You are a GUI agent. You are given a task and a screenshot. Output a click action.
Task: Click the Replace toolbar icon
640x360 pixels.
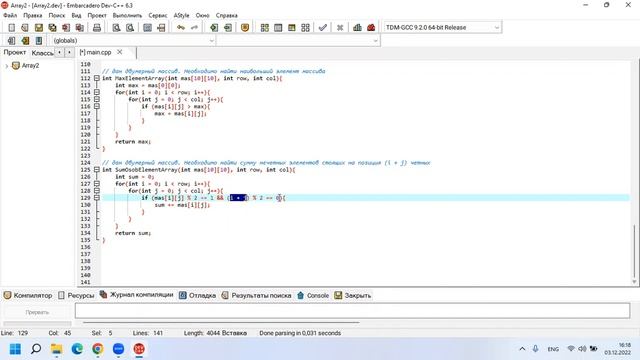click(x=130, y=28)
